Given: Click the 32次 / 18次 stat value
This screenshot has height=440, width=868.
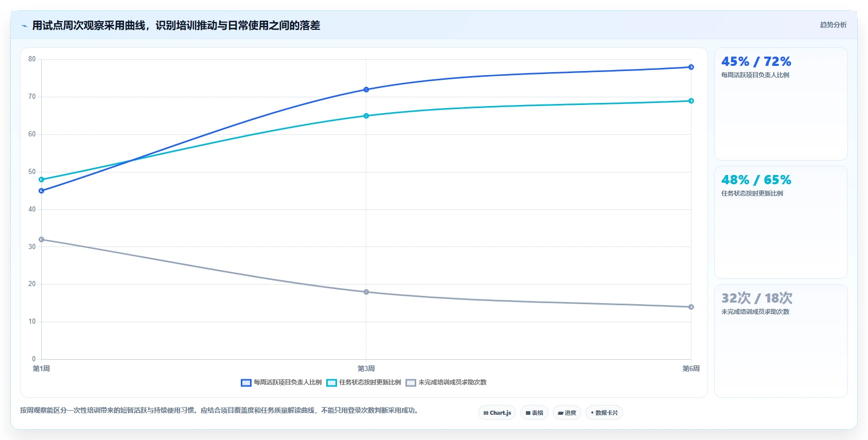Looking at the screenshot, I should coord(757,298).
